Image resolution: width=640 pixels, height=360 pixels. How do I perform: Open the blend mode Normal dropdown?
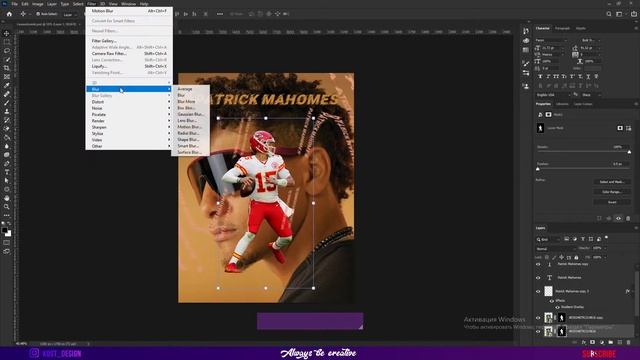555,249
